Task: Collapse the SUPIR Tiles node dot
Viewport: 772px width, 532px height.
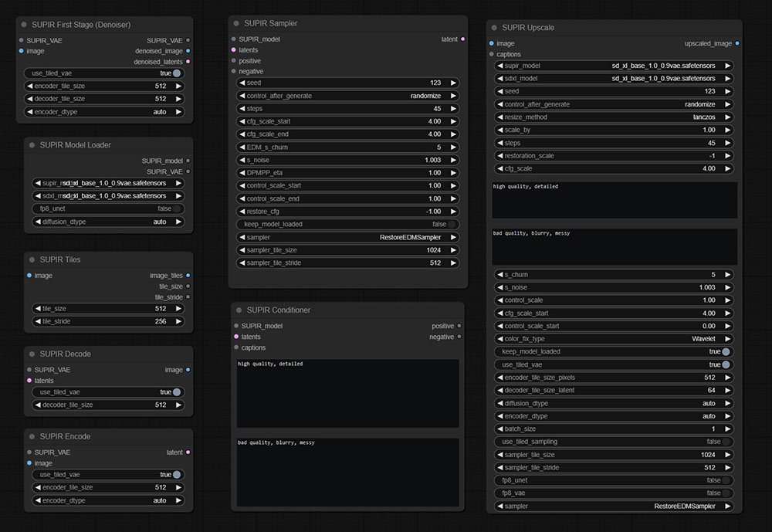Action: coord(32,259)
